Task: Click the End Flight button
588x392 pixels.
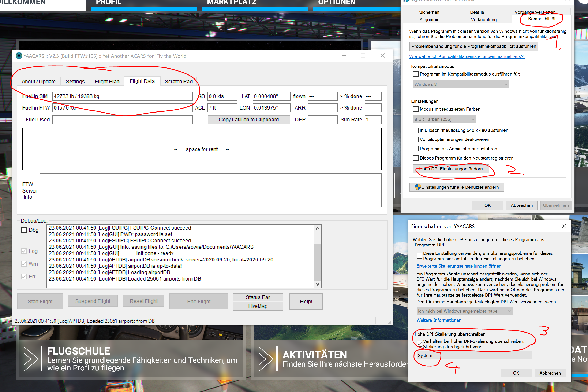Action: [x=199, y=301]
